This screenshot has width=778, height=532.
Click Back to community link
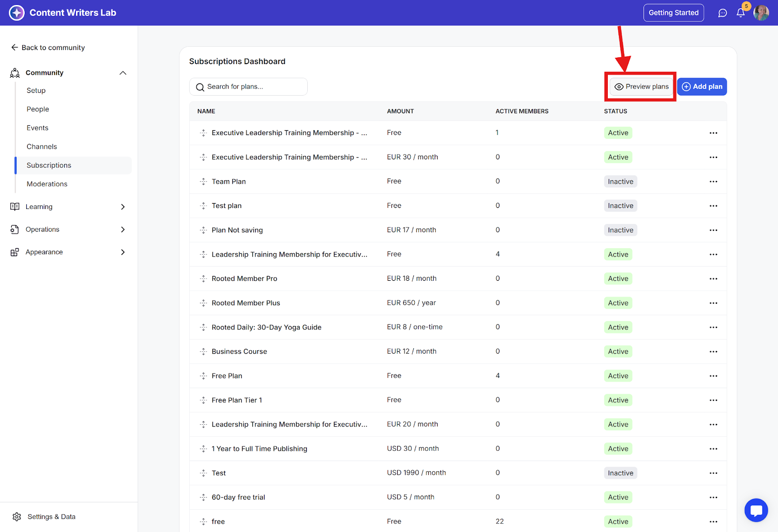[48, 48]
